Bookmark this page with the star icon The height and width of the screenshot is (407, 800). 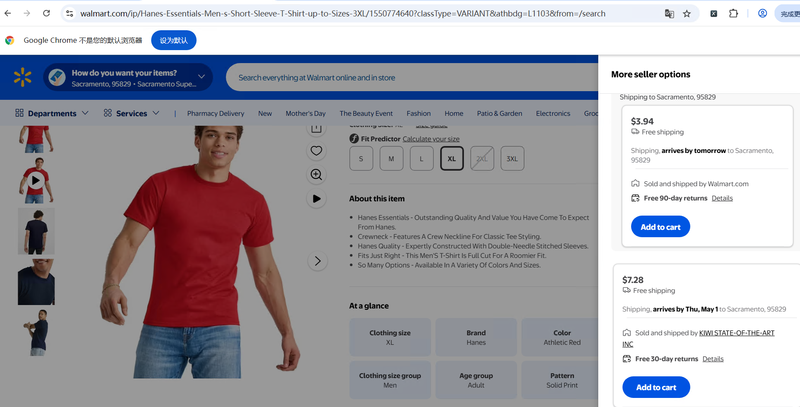pyautogui.click(x=687, y=14)
